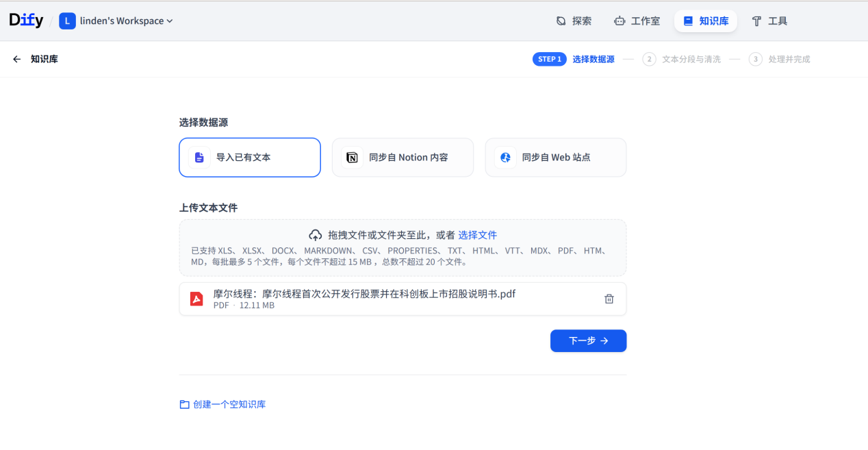
Task: Click the red PDF file icon
Action: pyautogui.click(x=196, y=299)
